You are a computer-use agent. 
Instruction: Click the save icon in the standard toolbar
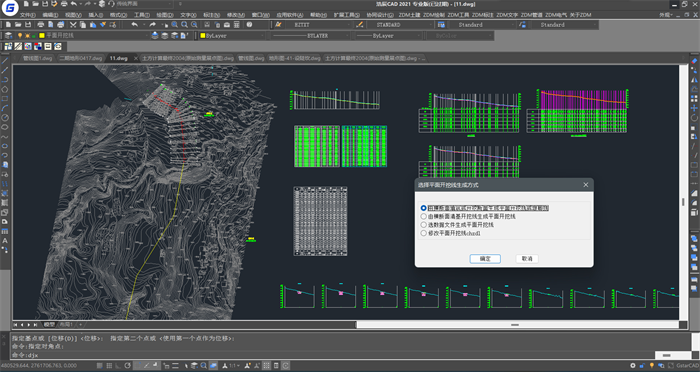[28, 25]
